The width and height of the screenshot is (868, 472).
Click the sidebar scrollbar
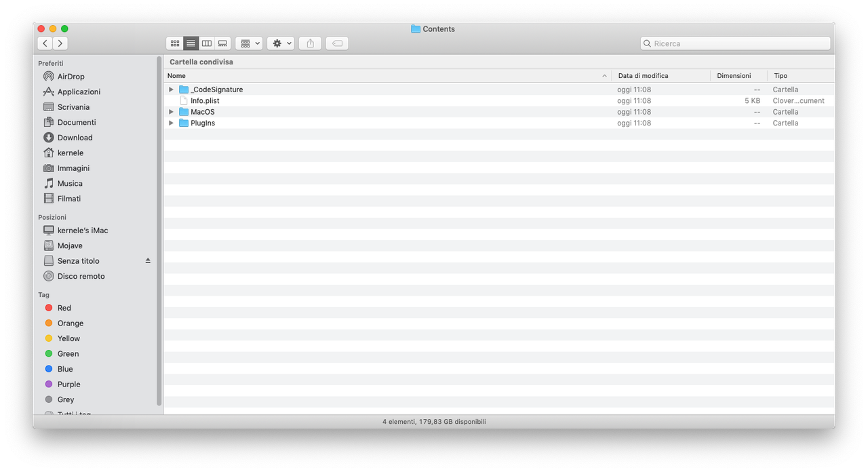[159, 231]
